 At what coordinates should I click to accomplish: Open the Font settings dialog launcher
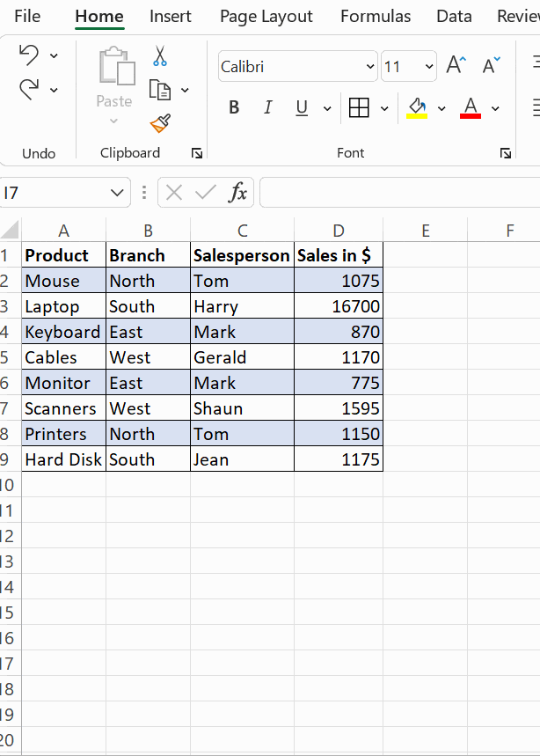(x=506, y=153)
